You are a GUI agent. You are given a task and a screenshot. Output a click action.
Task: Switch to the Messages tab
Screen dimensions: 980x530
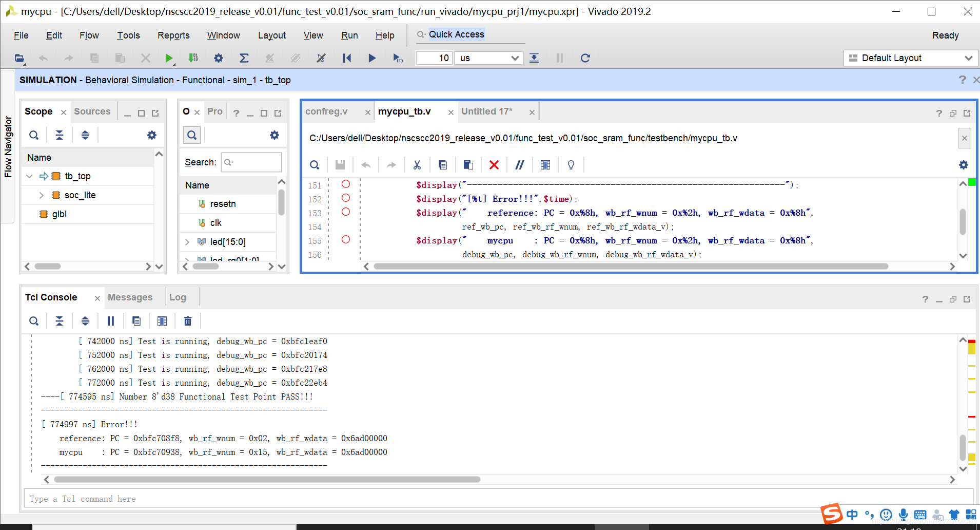tap(130, 297)
